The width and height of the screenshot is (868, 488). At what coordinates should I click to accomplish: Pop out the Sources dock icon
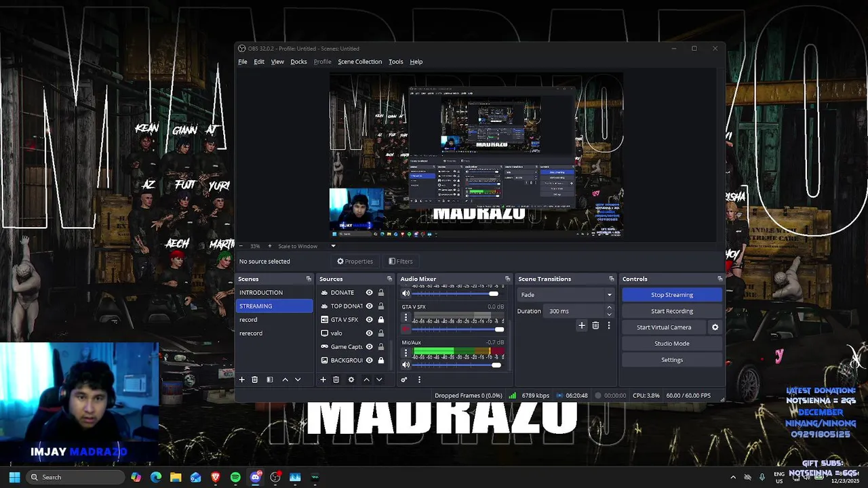click(x=389, y=279)
